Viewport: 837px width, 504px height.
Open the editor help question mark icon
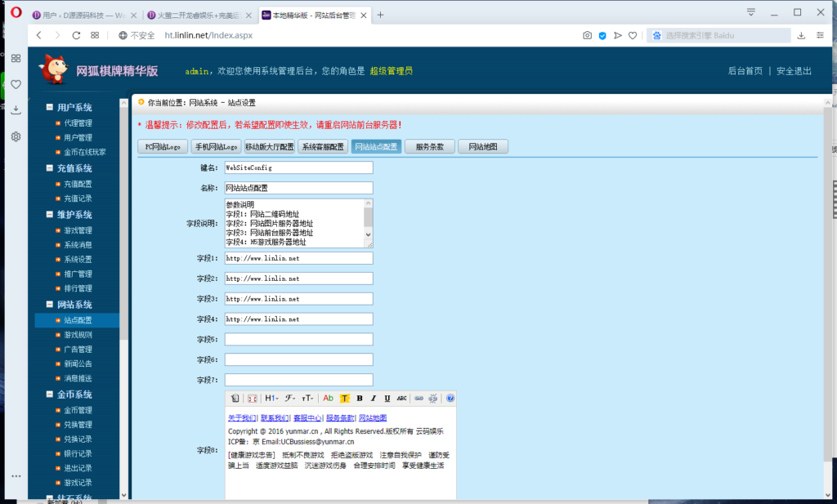(450, 398)
